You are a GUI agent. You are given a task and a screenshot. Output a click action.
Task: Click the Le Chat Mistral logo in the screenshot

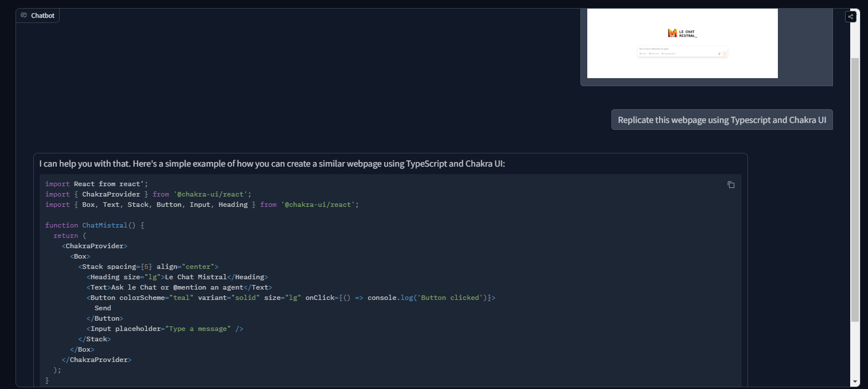click(x=682, y=33)
